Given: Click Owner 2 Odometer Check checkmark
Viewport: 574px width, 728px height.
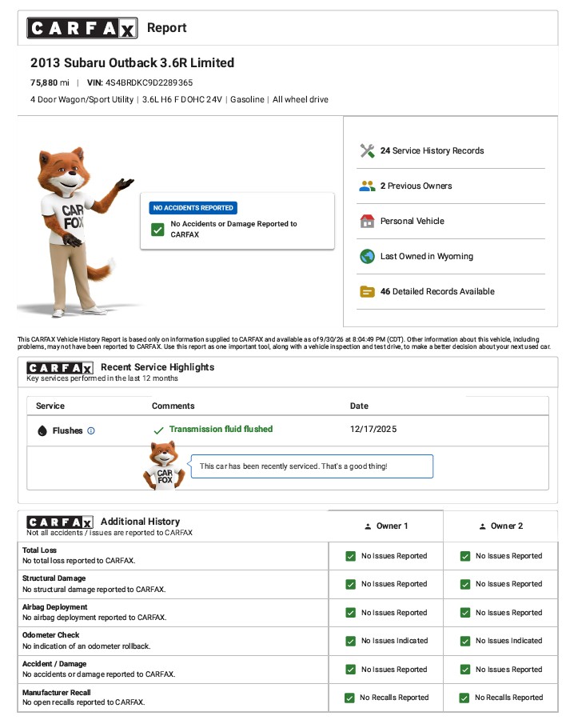Looking at the screenshot, I should coord(465,641).
